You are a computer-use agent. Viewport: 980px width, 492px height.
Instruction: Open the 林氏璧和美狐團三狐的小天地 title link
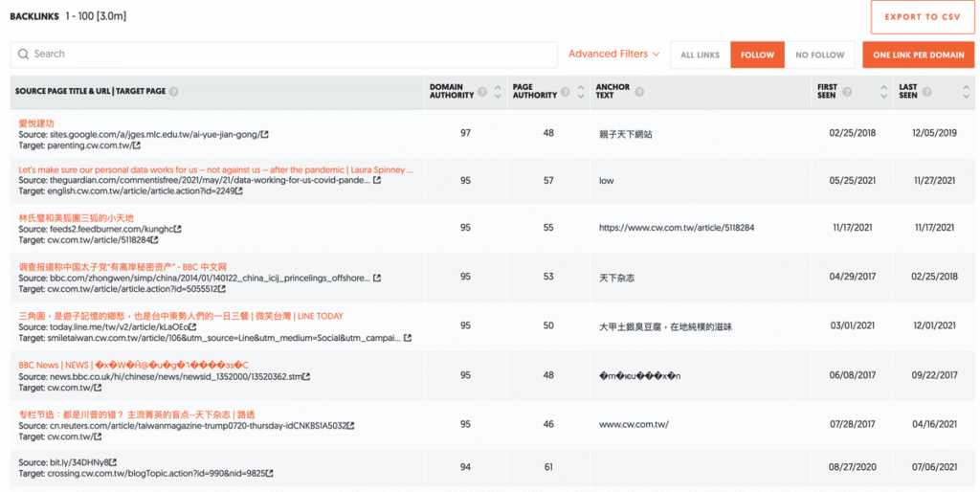[76, 218]
